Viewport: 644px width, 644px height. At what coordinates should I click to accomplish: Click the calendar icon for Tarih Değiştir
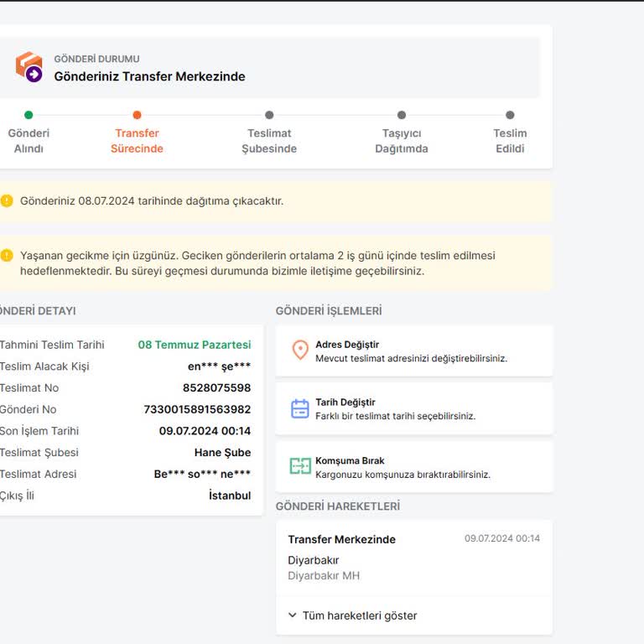pyautogui.click(x=300, y=408)
